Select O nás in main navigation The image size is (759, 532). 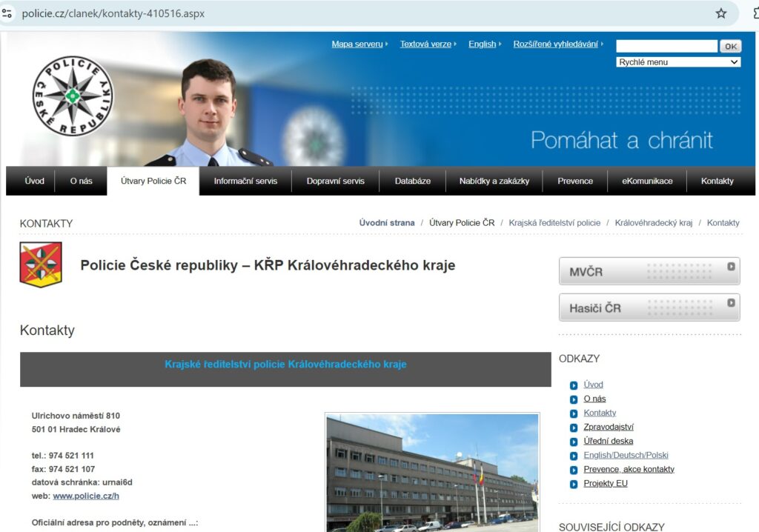click(x=81, y=181)
